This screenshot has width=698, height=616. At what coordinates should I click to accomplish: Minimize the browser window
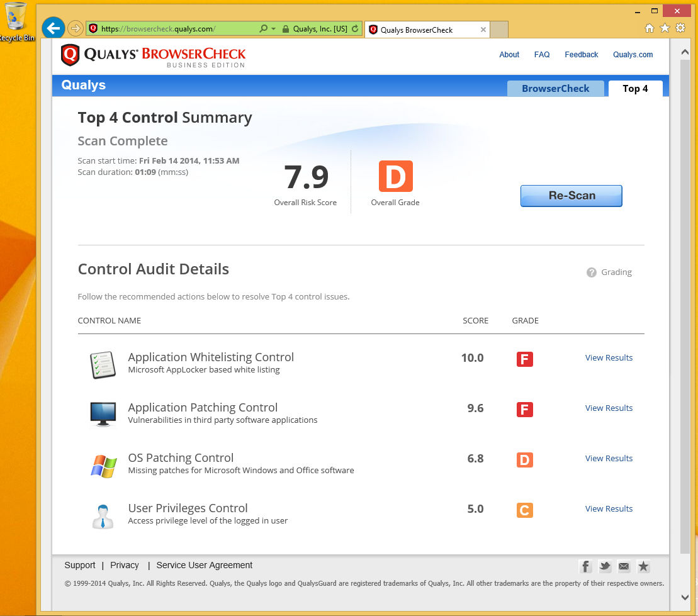[638, 11]
